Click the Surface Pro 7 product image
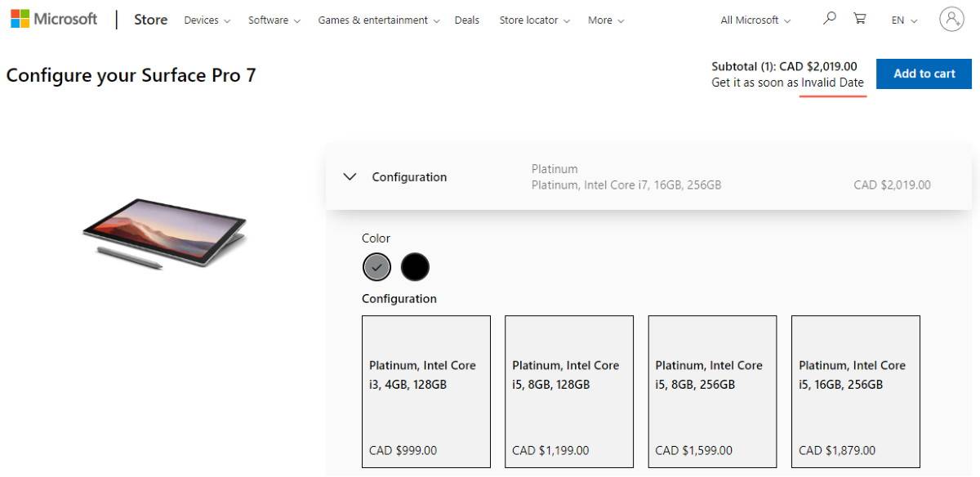 [x=164, y=234]
